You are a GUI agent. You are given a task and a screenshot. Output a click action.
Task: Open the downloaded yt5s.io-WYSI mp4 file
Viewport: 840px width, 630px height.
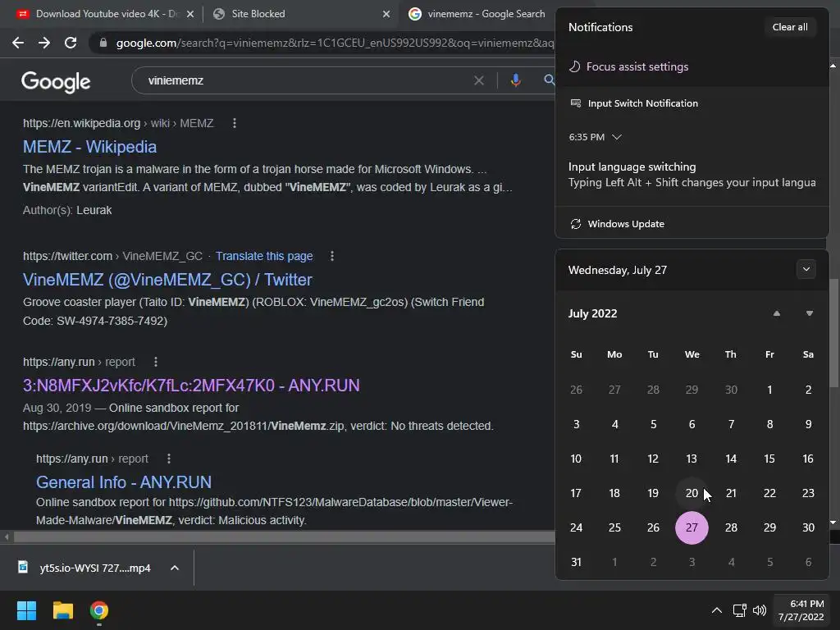pos(84,568)
